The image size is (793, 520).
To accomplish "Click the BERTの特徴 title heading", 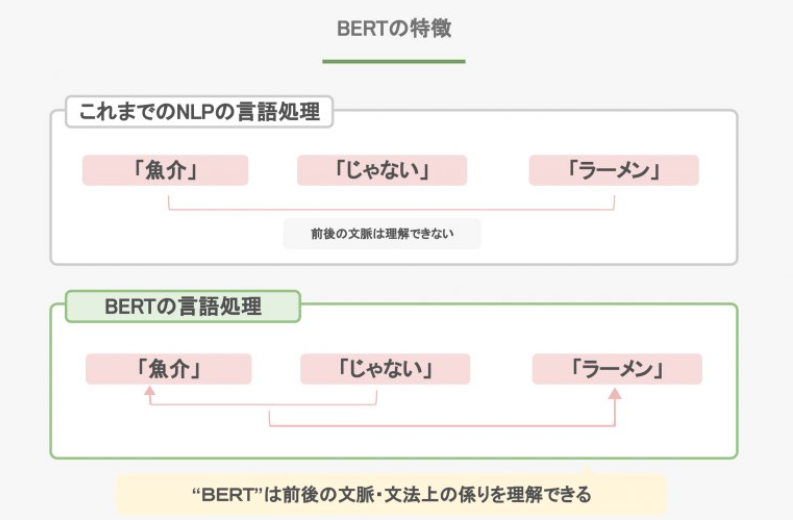I will pyautogui.click(x=394, y=29).
